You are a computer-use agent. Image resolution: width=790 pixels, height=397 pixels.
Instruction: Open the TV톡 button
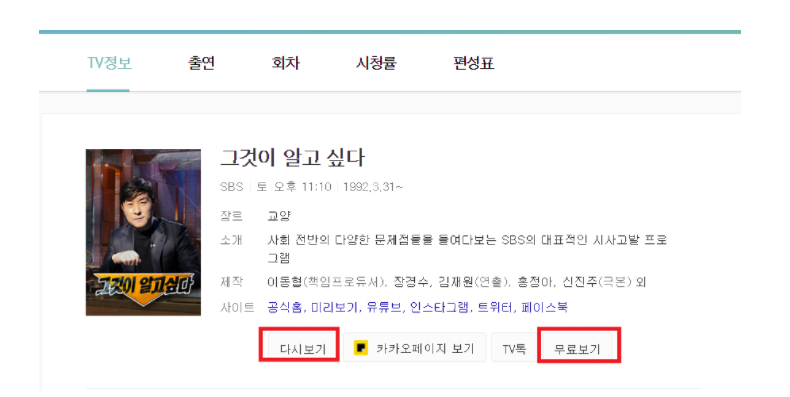[x=514, y=348]
